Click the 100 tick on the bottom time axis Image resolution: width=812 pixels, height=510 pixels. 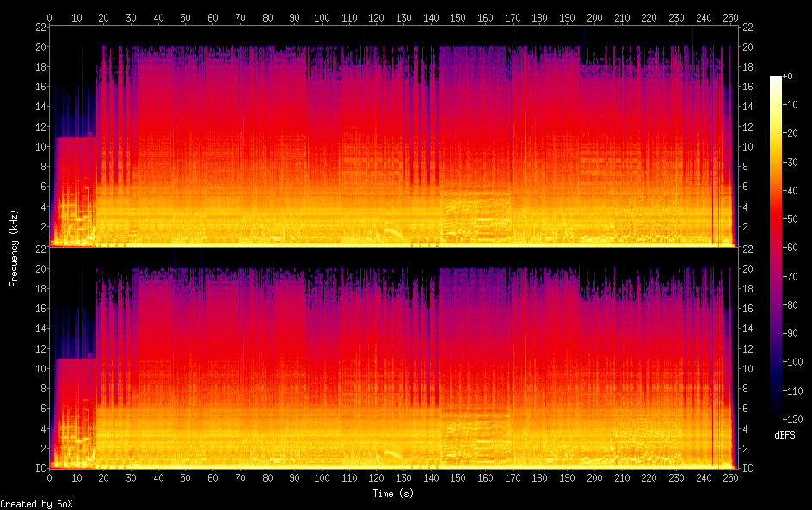322,478
